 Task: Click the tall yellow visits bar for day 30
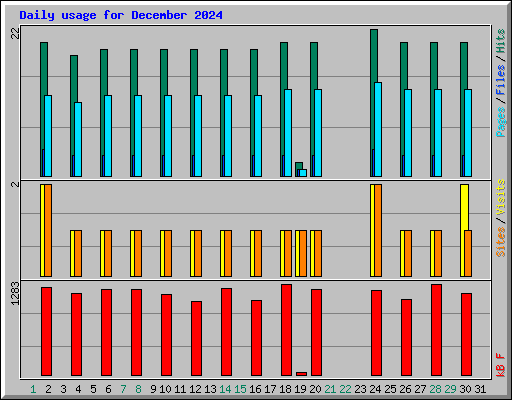[464, 207]
